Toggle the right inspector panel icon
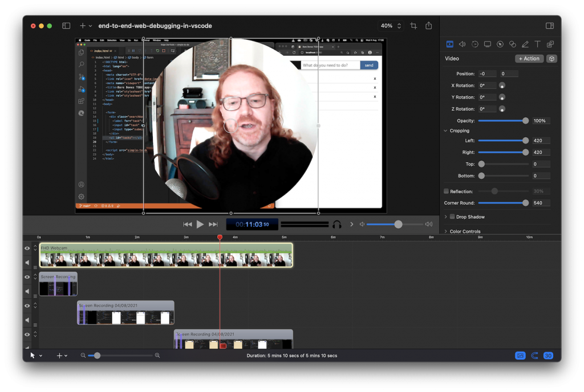Screen dimensions: 584x392 pyautogui.click(x=550, y=26)
